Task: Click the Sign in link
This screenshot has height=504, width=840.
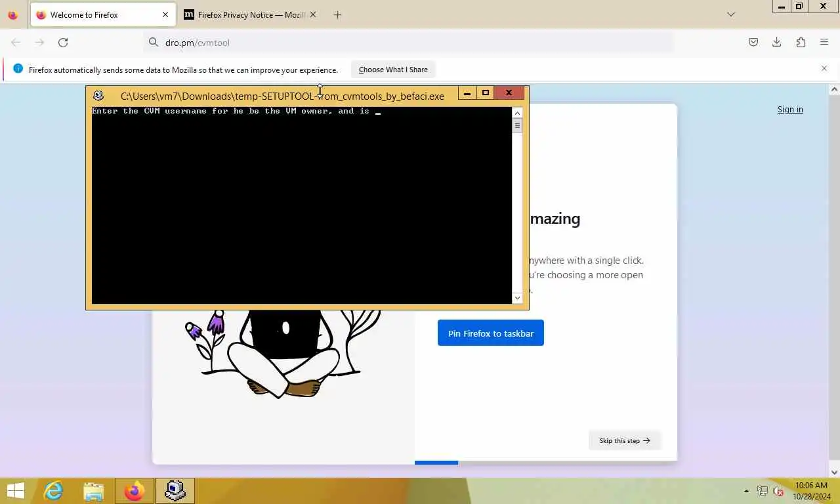Action: (x=790, y=110)
